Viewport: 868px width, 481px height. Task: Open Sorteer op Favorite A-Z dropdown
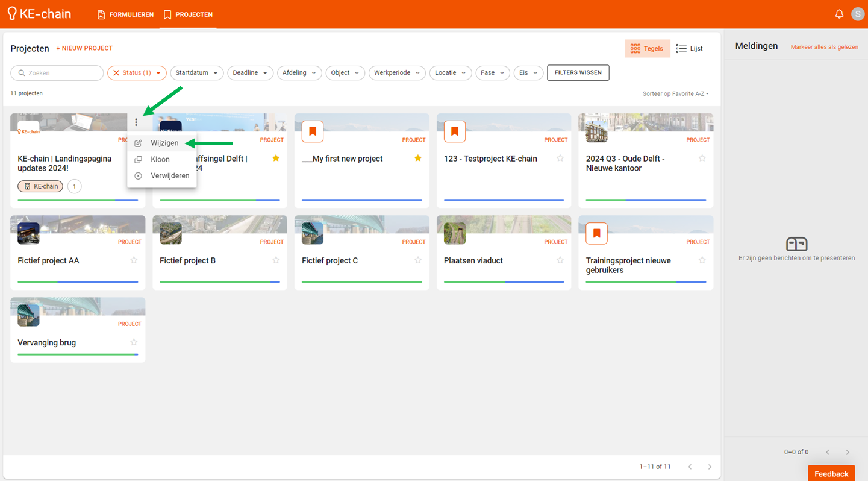675,93
